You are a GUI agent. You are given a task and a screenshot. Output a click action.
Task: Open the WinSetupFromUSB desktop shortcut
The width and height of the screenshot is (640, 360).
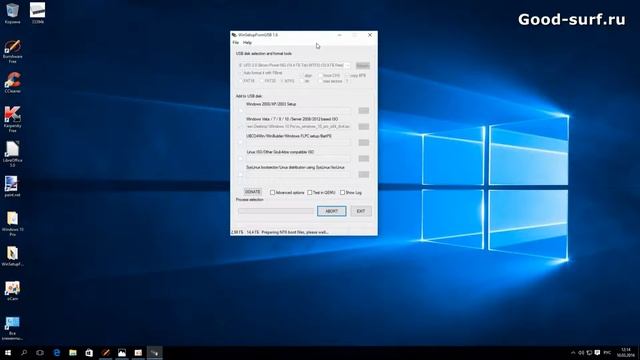point(12,256)
